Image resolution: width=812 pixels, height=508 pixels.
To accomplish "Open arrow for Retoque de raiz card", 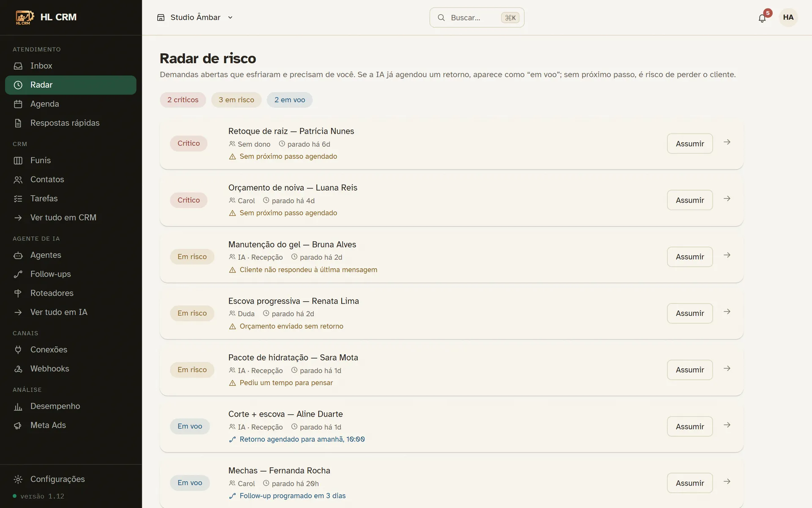I will [727, 142].
